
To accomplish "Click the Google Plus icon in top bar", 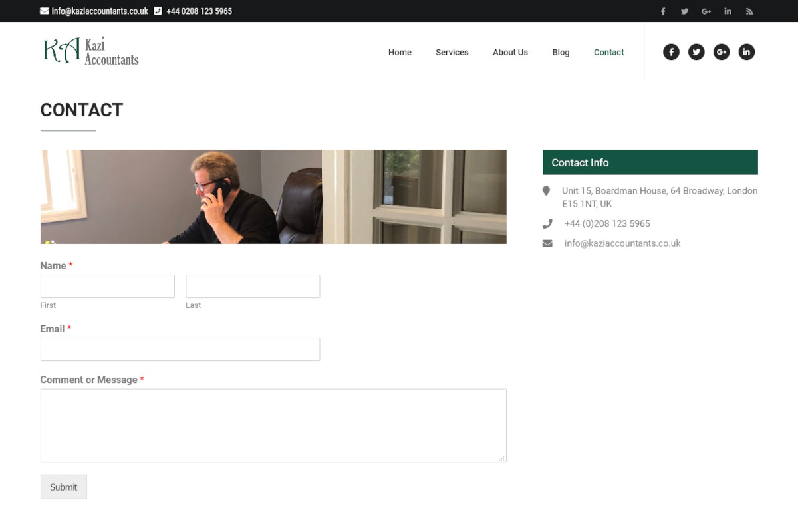I will coord(706,11).
